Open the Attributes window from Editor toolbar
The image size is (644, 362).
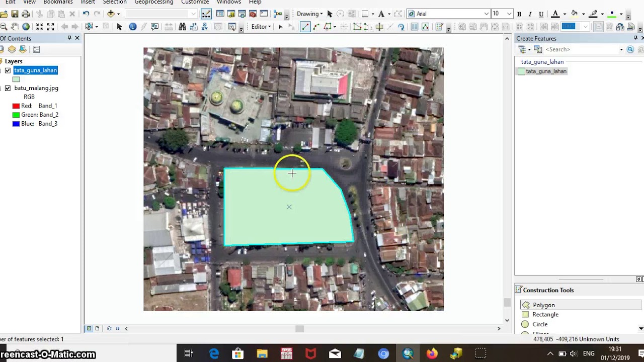pos(415,27)
